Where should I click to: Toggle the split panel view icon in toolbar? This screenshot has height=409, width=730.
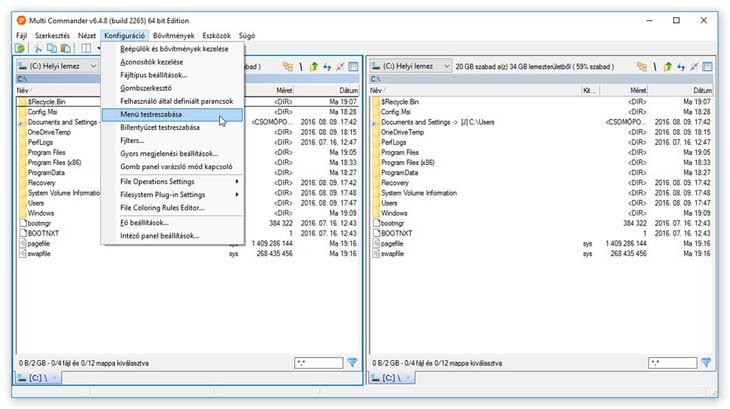tap(87, 48)
